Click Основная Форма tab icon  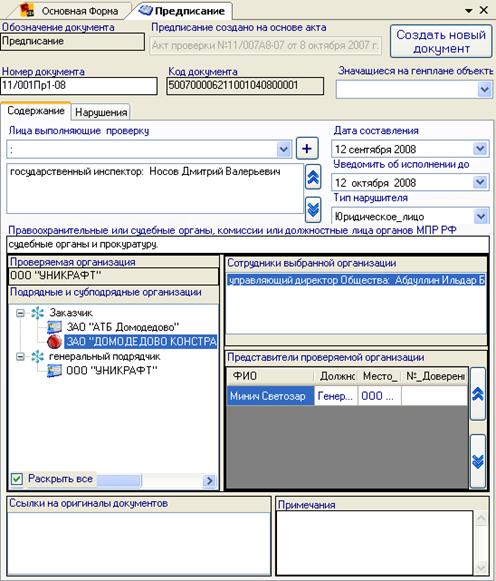pos(27,10)
